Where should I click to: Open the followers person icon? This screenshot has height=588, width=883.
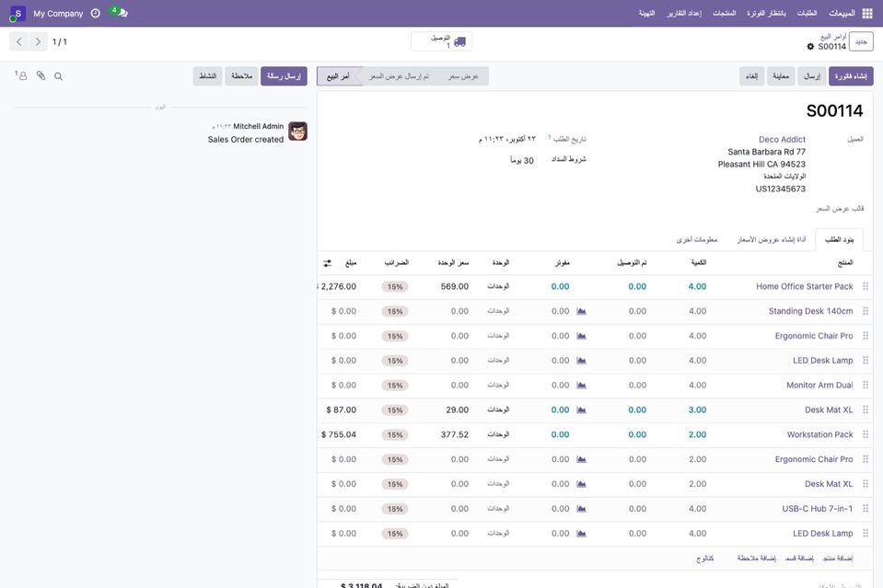coord(21,75)
